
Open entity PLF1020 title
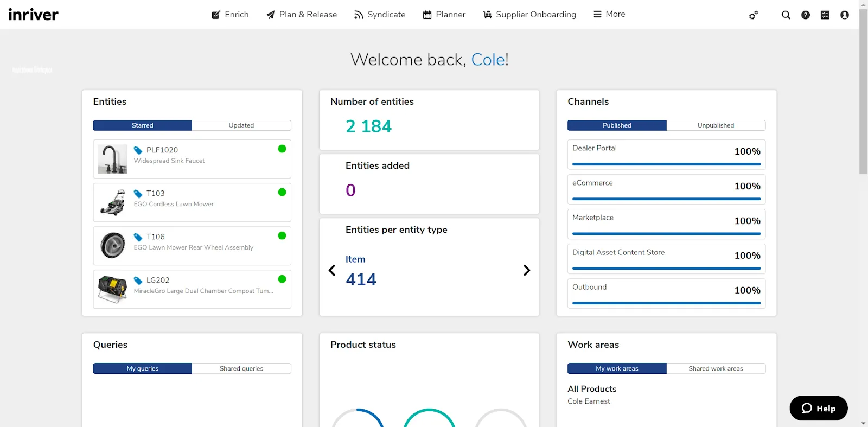[x=162, y=150]
